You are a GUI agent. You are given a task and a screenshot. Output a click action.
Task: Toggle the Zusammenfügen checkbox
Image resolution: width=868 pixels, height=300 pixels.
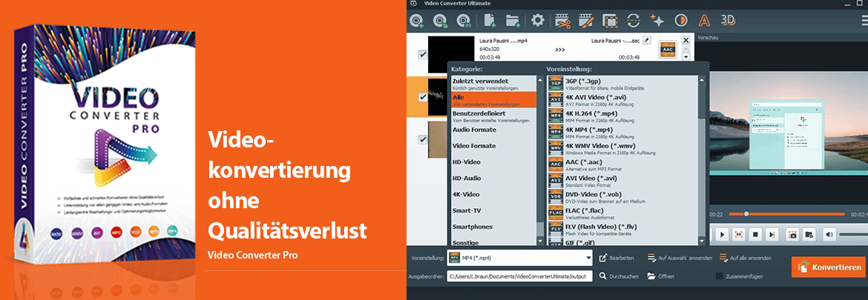[x=720, y=276]
